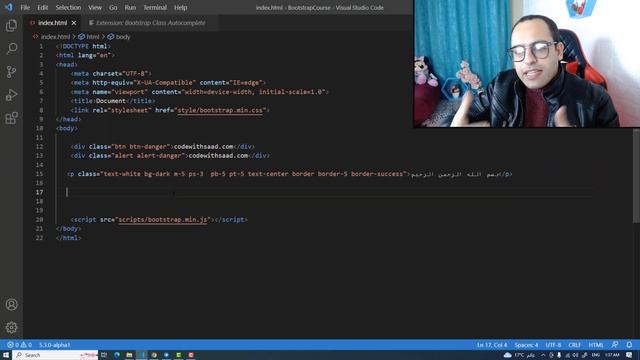The width and height of the screenshot is (640, 360).
Task: Open the Run menu
Action: (x=130, y=7)
